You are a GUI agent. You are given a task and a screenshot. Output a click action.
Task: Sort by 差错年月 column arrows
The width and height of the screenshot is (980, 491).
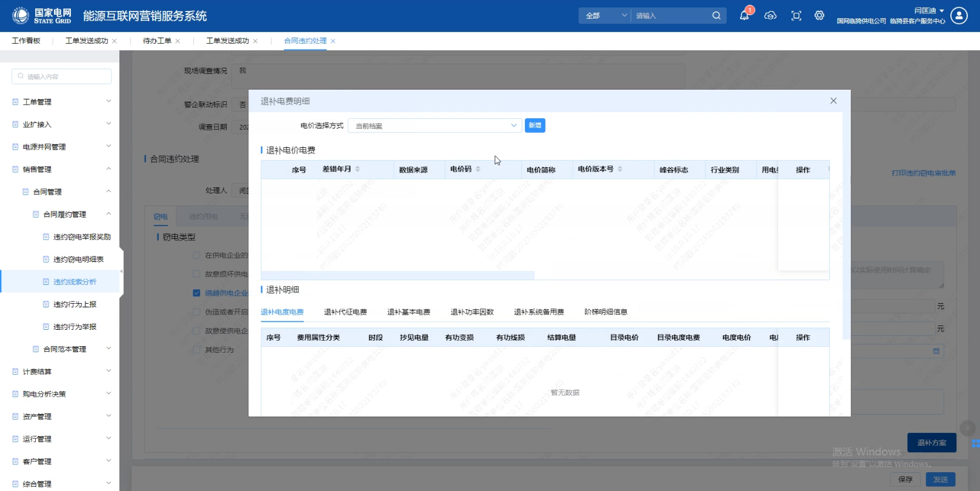point(358,169)
